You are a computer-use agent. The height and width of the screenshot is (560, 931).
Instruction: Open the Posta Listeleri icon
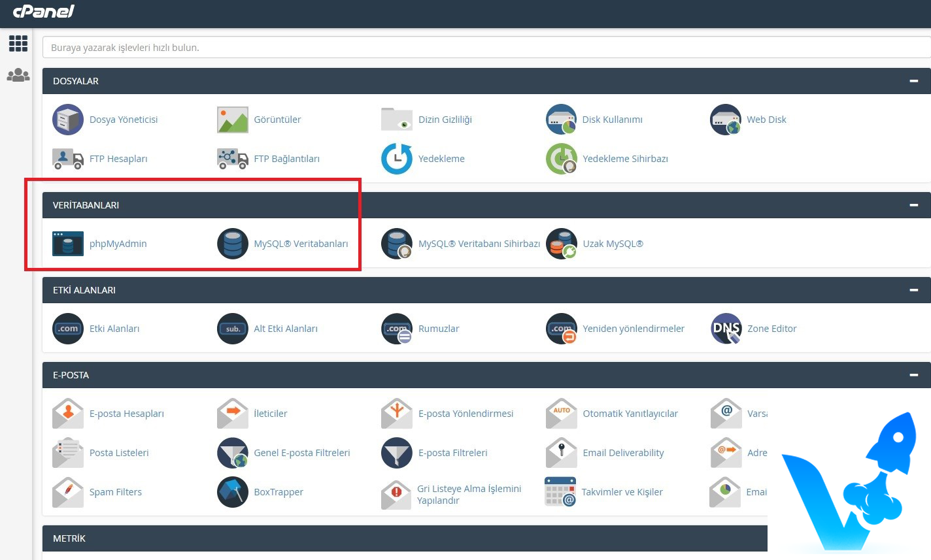pos(68,453)
